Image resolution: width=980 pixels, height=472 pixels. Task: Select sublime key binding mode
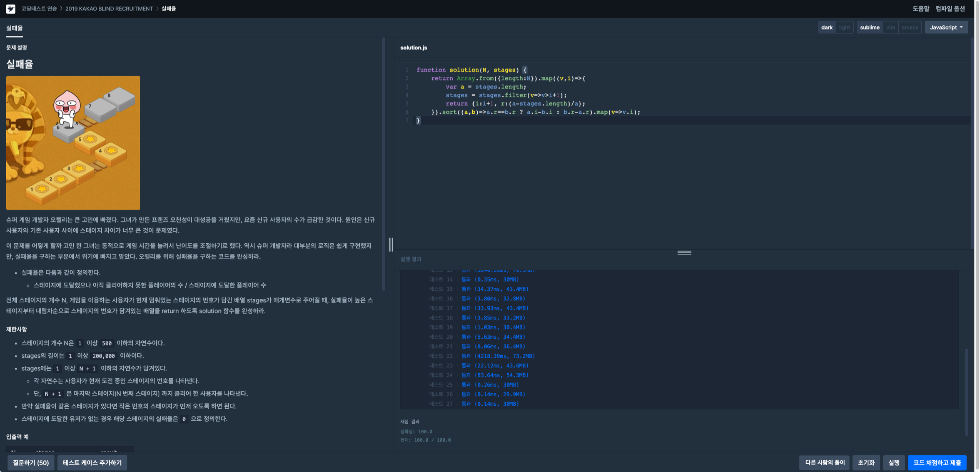pyautogui.click(x=870, y=27)
